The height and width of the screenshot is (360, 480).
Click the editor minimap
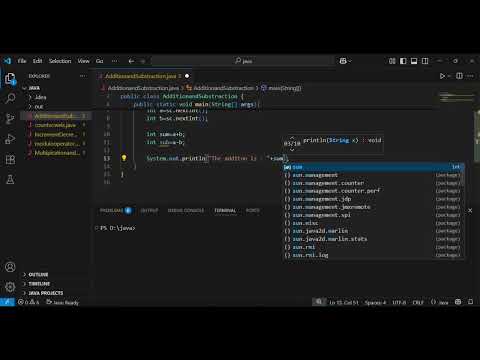[456, 97]
